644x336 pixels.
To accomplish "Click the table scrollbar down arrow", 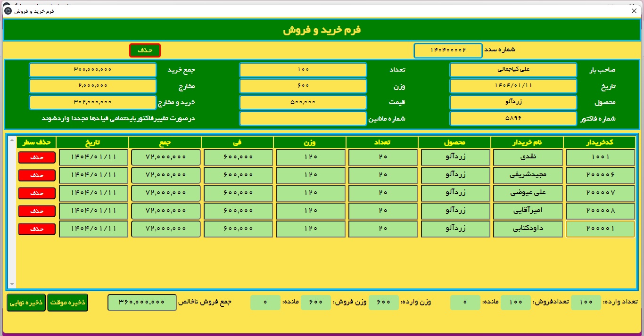I will pos(12,285).
